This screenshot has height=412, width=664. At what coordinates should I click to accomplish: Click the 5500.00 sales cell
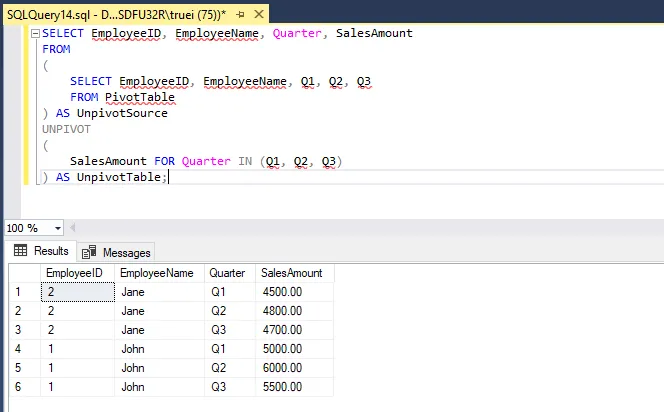[x=295, y=387]
